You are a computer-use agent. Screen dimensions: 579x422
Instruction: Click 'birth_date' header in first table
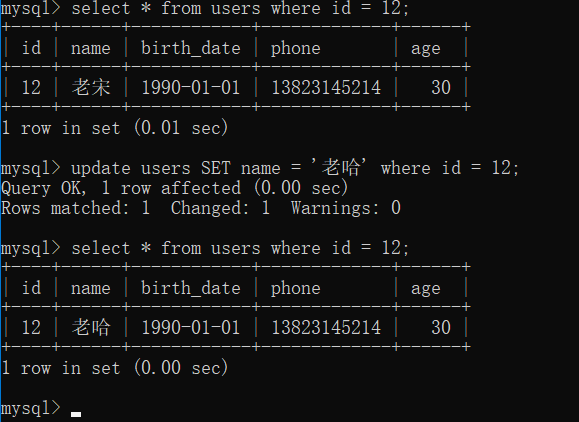pos(191,48)
